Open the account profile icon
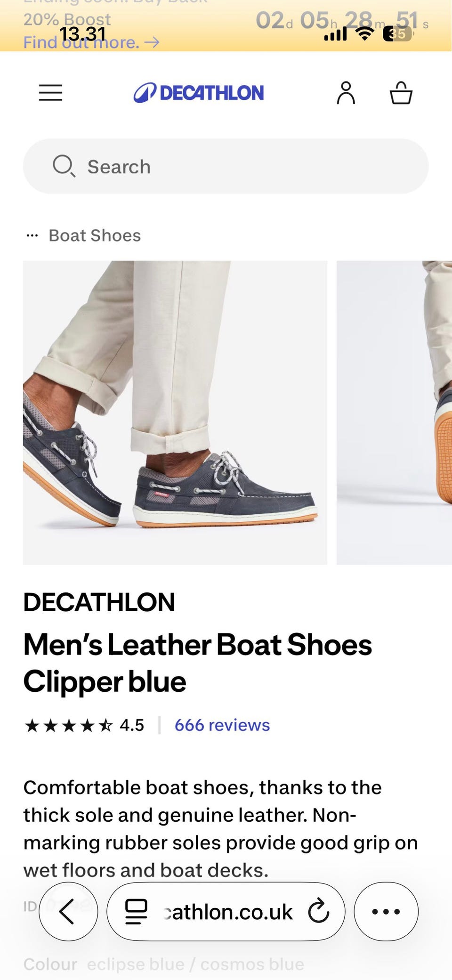The height and width of the screenshot is (980, 452). pos(346,93)
